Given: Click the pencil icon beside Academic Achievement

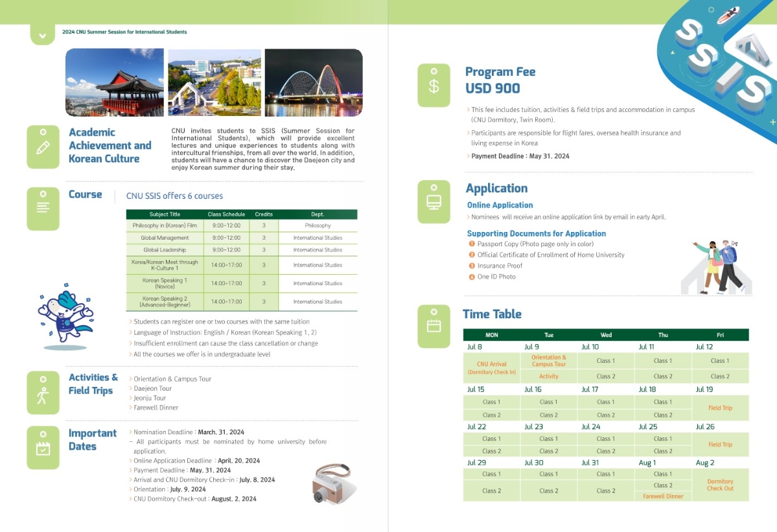Looking at the screenshot, I should [x=43, y=146].
